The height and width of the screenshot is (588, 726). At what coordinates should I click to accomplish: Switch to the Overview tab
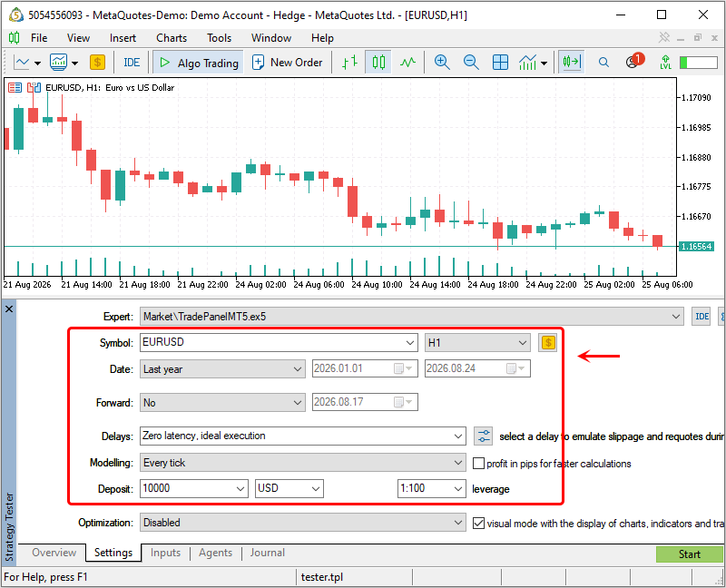tap(54, 553)
